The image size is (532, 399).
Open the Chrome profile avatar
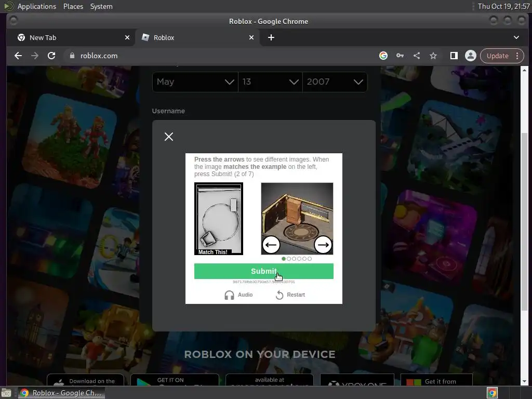[471, 56]
